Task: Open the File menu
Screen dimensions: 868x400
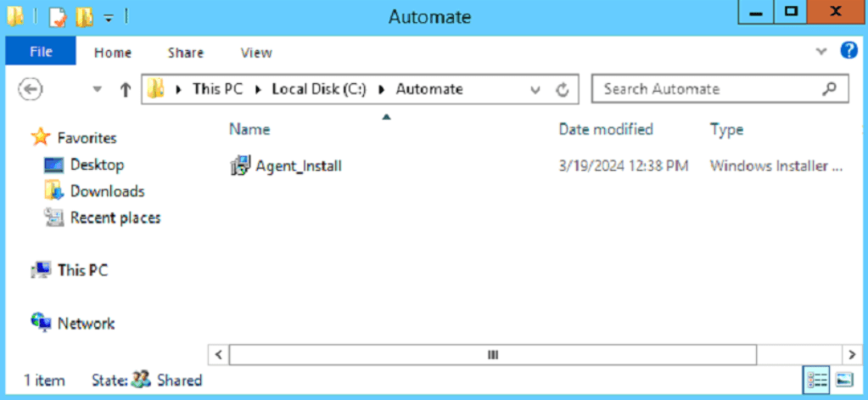Action: coord(41,52)
